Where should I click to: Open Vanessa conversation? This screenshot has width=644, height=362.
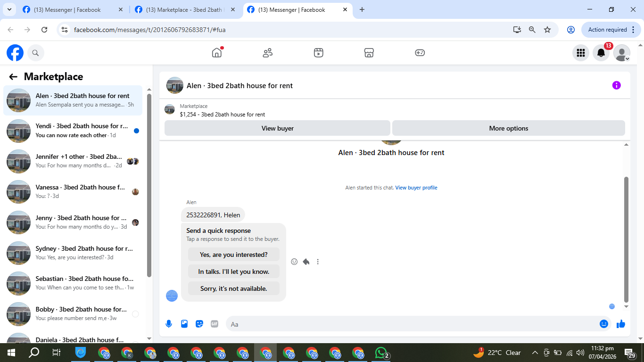coord(73,192)
